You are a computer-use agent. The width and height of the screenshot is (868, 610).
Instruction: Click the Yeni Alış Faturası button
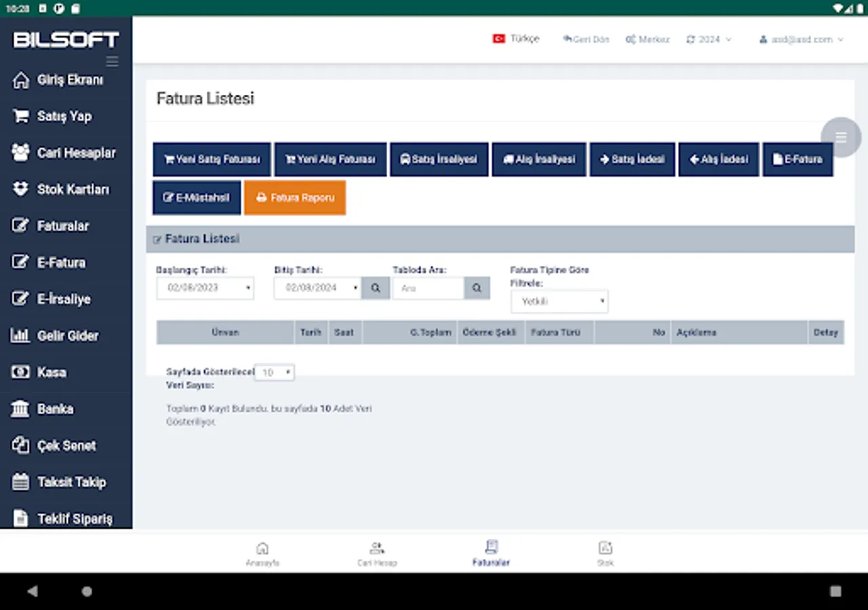pos(330,159)
